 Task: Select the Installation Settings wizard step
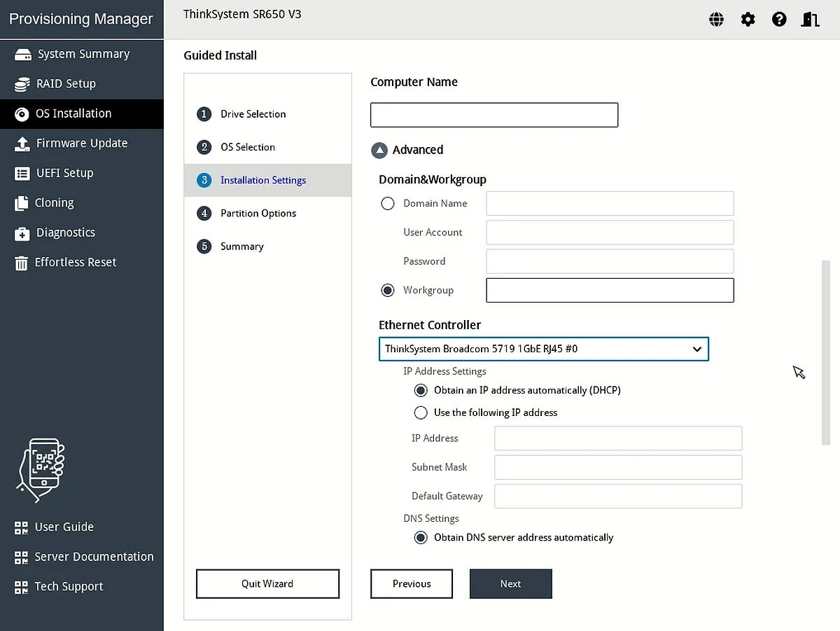267,180
